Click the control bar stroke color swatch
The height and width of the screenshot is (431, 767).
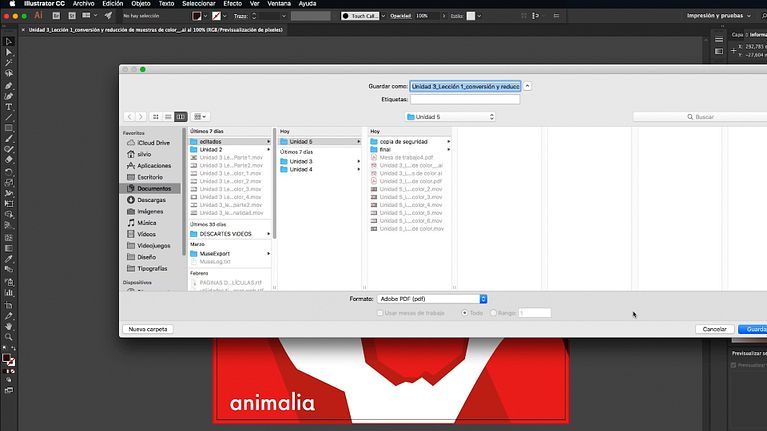[216, 16]
